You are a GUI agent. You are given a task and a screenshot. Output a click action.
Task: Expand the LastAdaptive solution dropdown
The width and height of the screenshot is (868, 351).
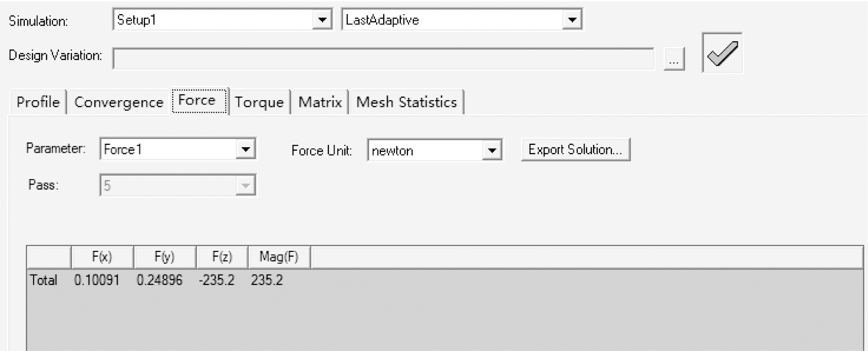click(572, 20)
